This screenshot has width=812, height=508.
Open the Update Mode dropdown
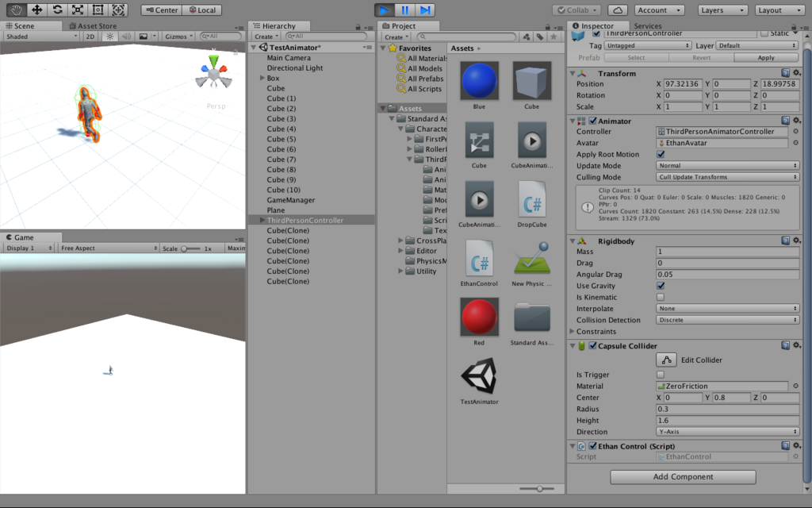tap(728, 166)
